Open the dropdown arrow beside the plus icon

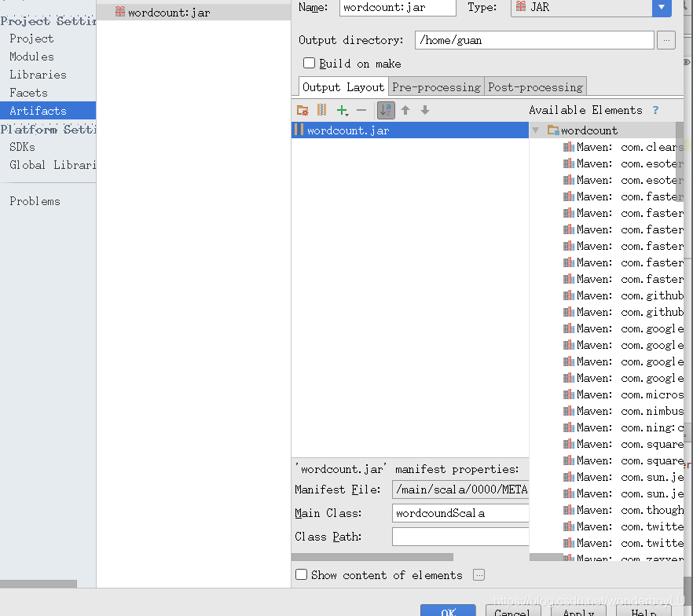pyautogui.click(x=348, y=115)
